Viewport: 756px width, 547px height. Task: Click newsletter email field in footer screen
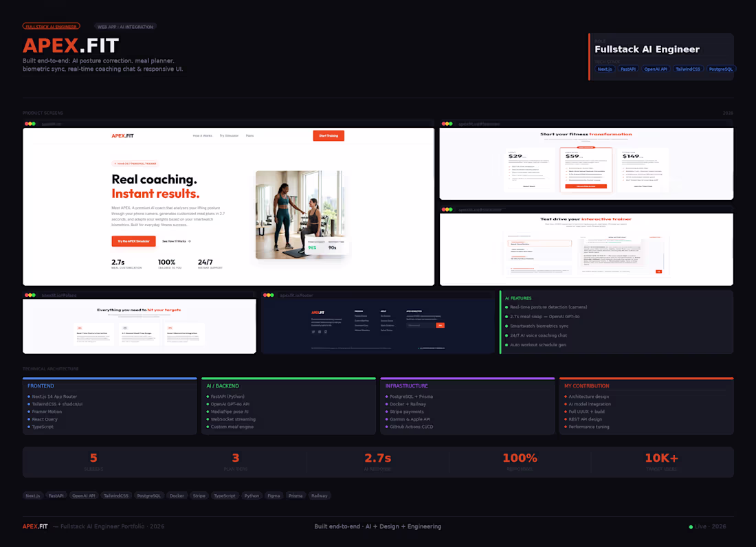(x=421, y=325)
